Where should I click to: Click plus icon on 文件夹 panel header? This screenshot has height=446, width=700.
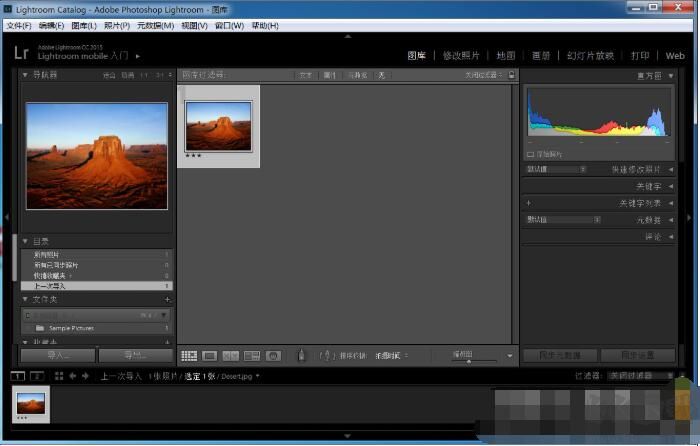[167, 299]
